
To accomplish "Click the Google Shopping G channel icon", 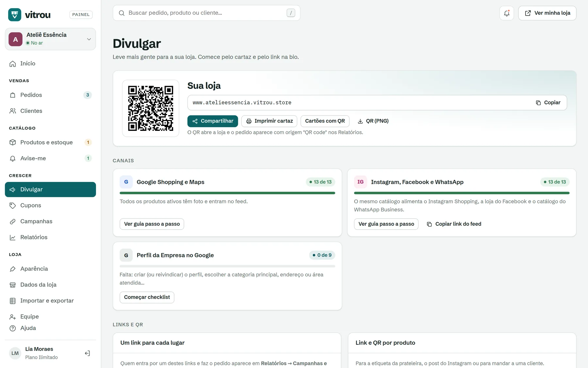I will [126, 182].
